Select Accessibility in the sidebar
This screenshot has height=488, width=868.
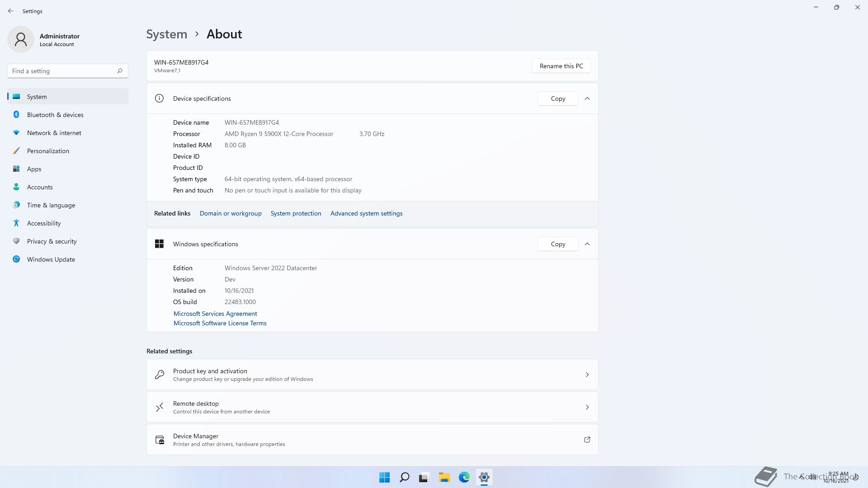(x=68, y=223)
